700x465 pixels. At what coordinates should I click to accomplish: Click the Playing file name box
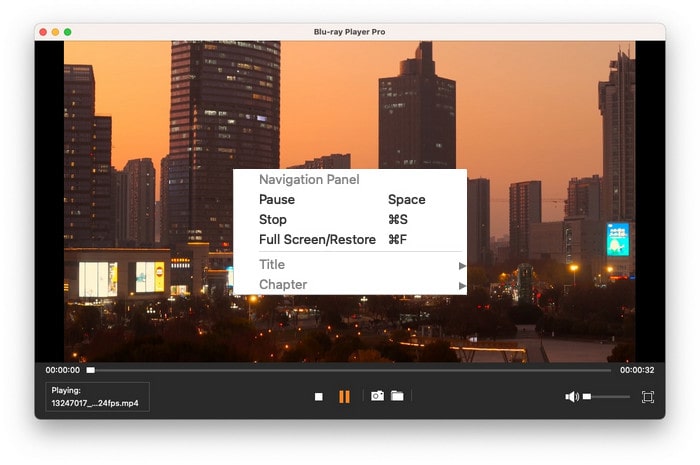pos(97,397)
